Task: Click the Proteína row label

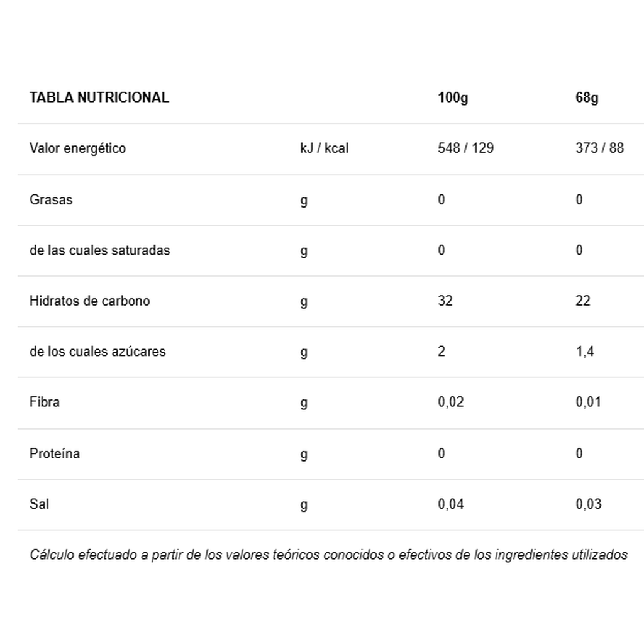Action: [x=55, y=453]
